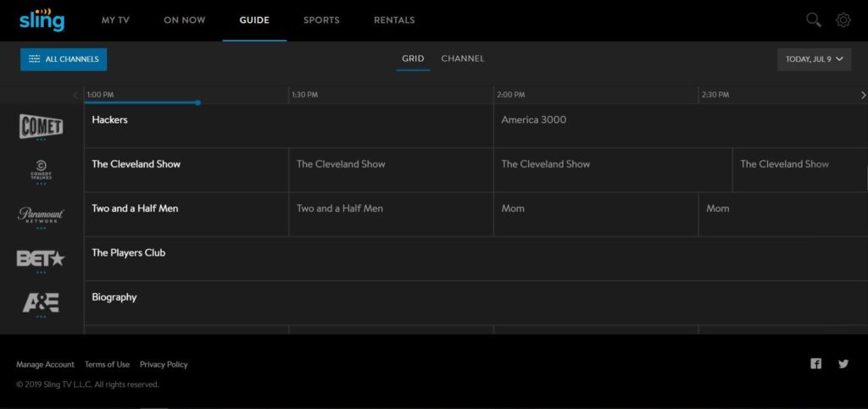Viewport: 868px width, 409px height.
Task: Click the Manage Account link
Action: click(46, 365)
